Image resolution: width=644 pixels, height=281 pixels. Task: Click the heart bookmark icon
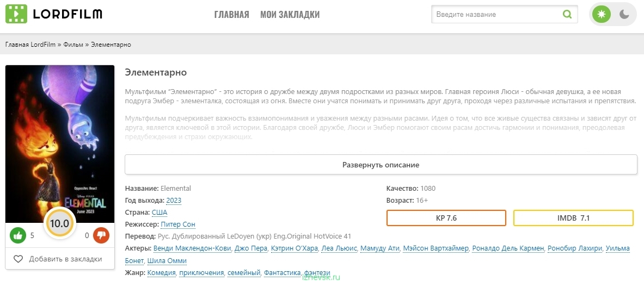point(18,259)
